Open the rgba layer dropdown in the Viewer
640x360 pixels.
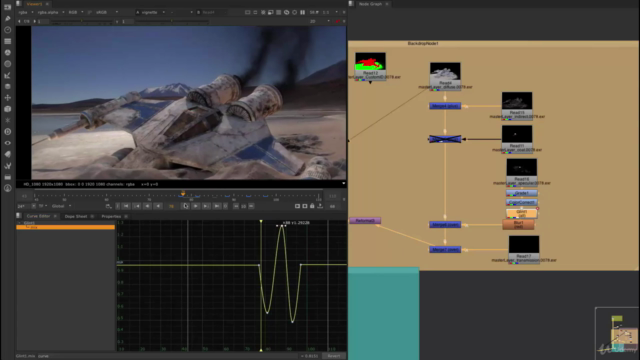[x=25, y=13]
